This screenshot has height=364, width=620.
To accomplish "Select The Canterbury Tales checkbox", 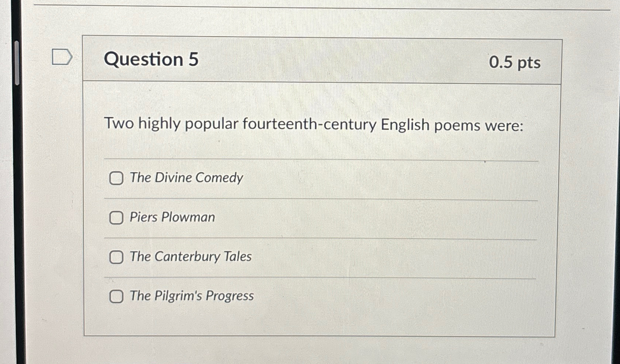I will 116,258.
